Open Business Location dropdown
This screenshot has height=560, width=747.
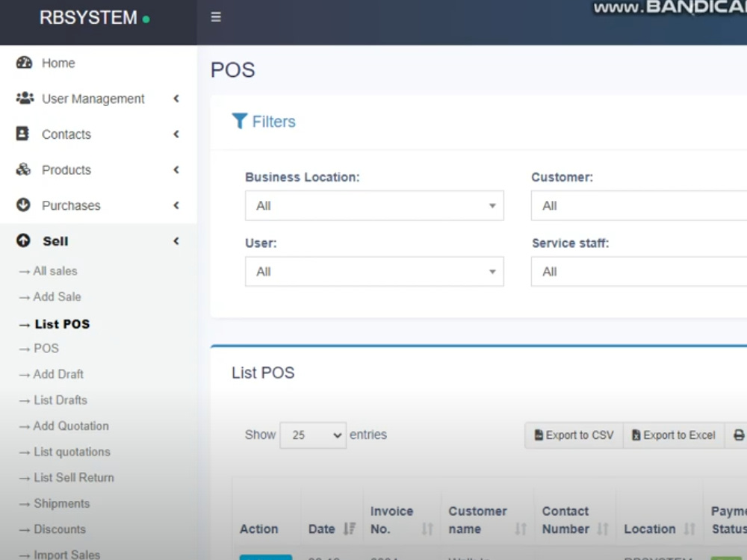pyautogui.click(x=374, y=206)
